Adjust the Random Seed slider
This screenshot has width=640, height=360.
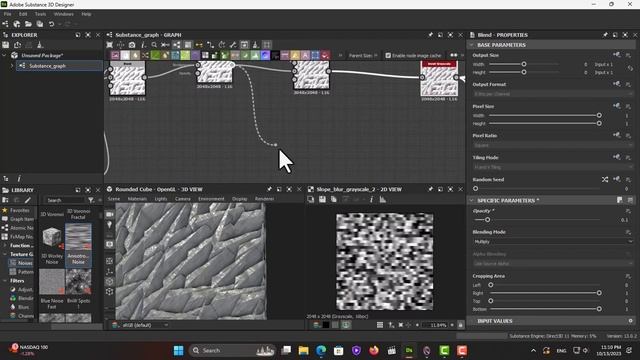pos(476,189)
